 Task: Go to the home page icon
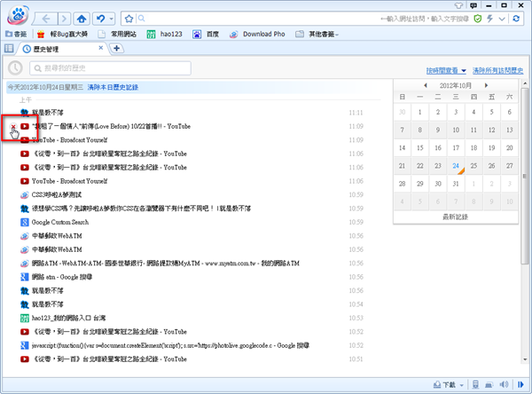81,18
